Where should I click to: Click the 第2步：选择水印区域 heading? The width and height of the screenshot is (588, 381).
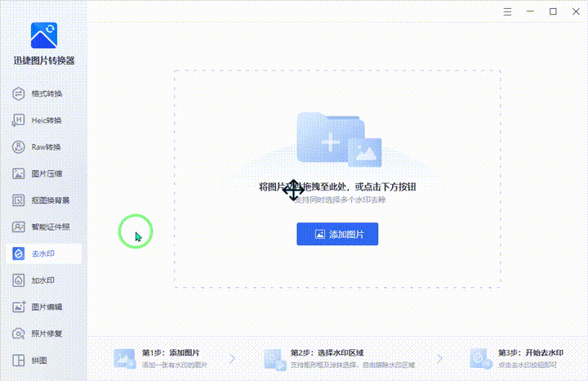point(327,353)
